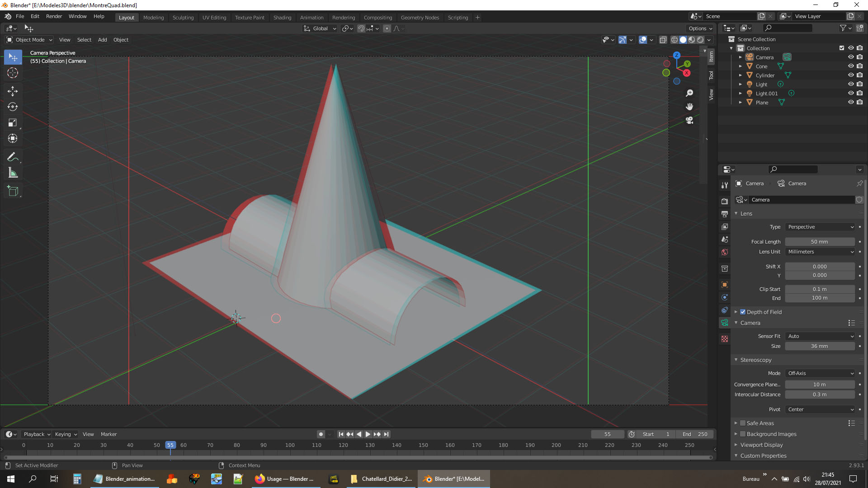Choose the Annotate pencil tool

pos(13,157)
